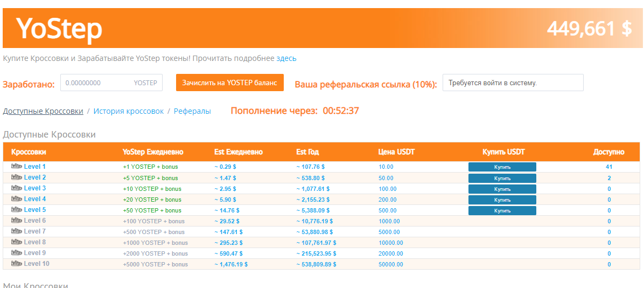Follow the 'здесь' read-more link
This screenshot has width=644, height=288.
pos(286,58)
